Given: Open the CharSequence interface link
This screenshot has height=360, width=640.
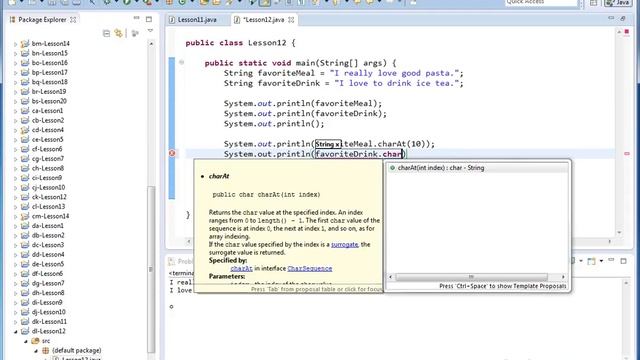Looking at the screenshot, I should pos(309,269).
